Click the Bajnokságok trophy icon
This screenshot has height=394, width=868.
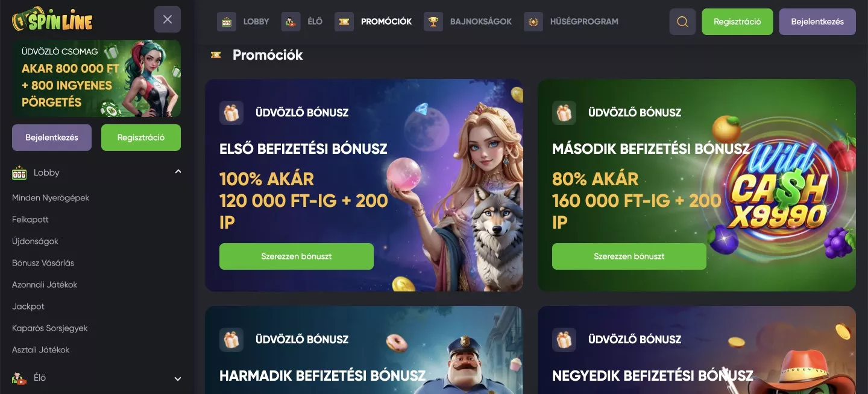pos(433,22)
